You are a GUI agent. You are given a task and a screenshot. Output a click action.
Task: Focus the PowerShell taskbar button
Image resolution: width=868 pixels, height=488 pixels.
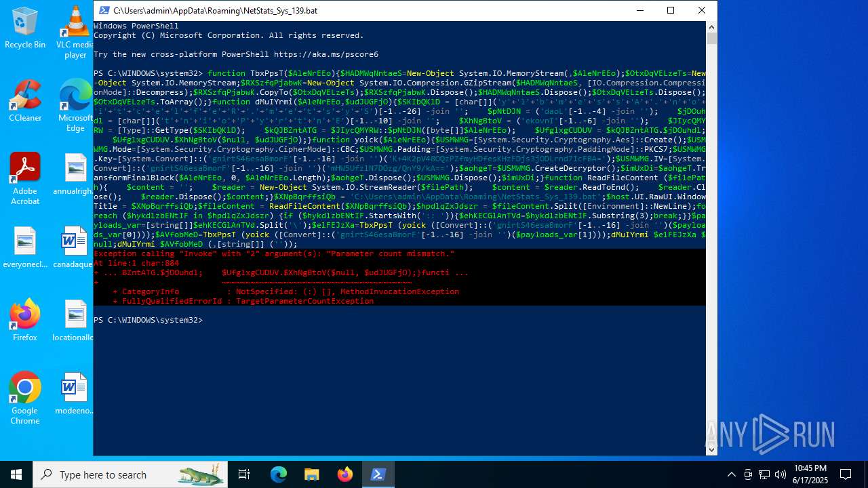(x=378, y=474)
